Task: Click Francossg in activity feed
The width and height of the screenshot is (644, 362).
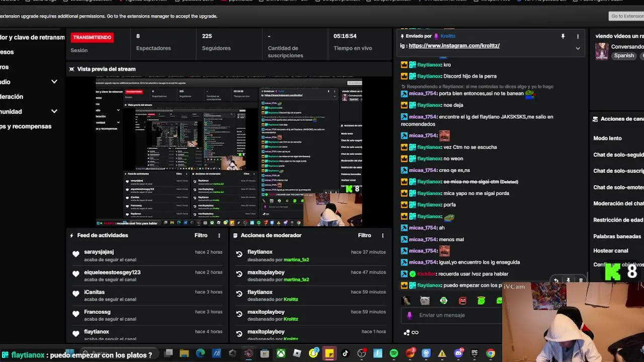Action: [x=97, y=312]
